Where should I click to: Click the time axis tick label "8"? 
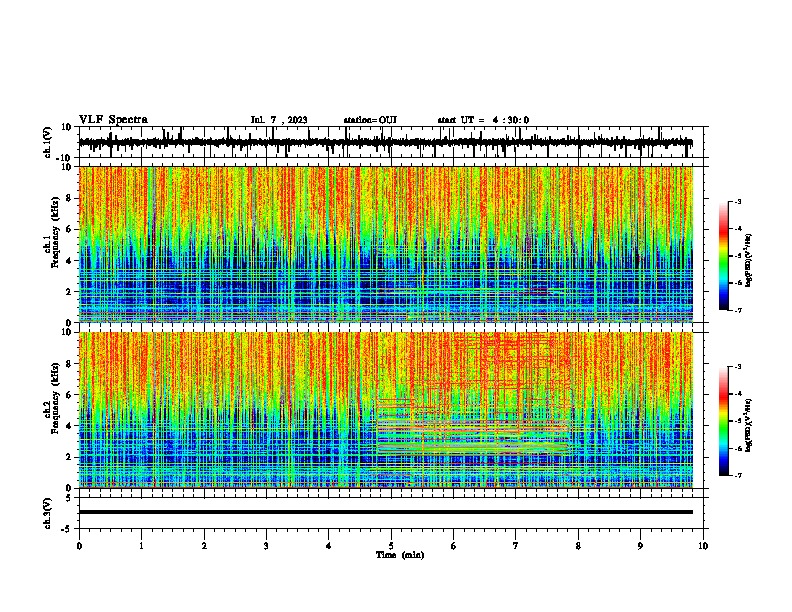(x=578, y=546)
